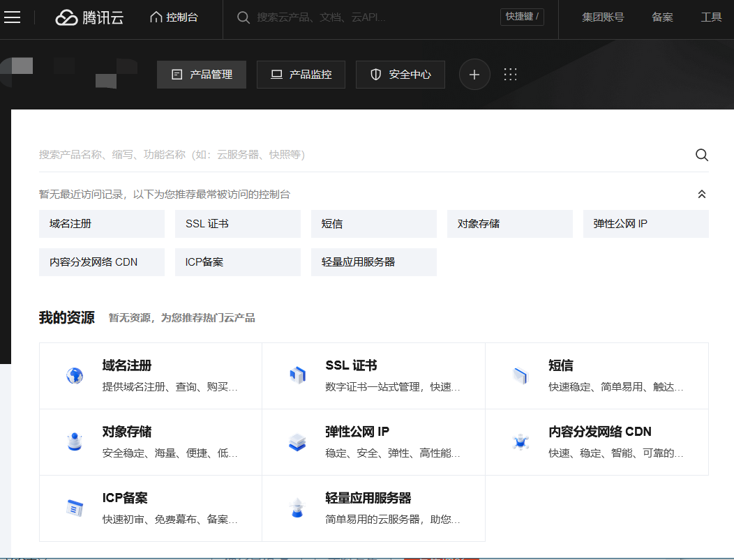Viewport: 734px width, 560px height.
Task: Click description 安全稳定、海量、便捷、低…
Action: 170,453
